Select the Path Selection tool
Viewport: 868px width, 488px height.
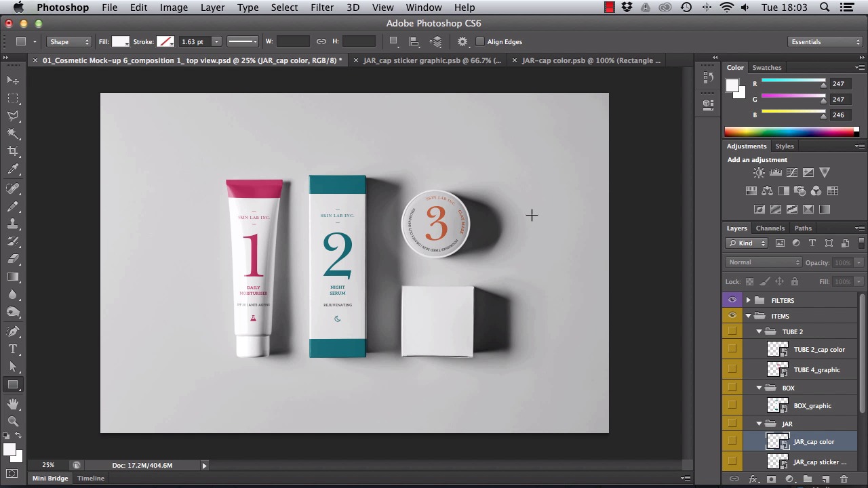point(13,367)
